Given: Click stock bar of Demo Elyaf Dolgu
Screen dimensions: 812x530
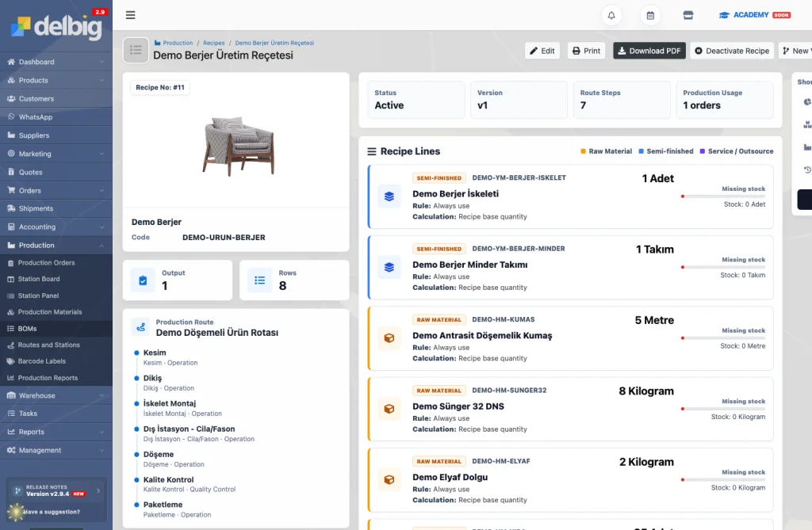Looking at the screenshot, I should coord(723,480).
